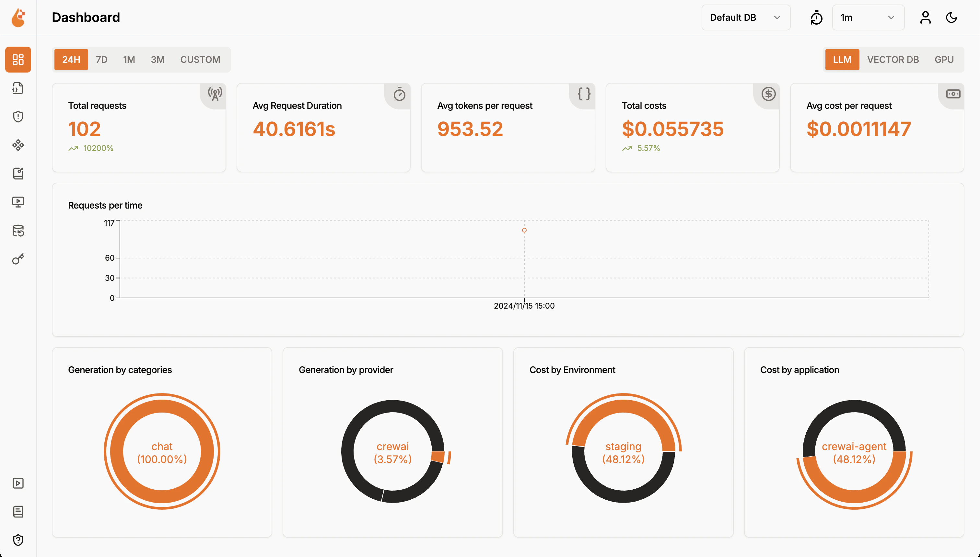The image size is (980, 557).
Task: Open the security shield section
Action: click(18, 116)
